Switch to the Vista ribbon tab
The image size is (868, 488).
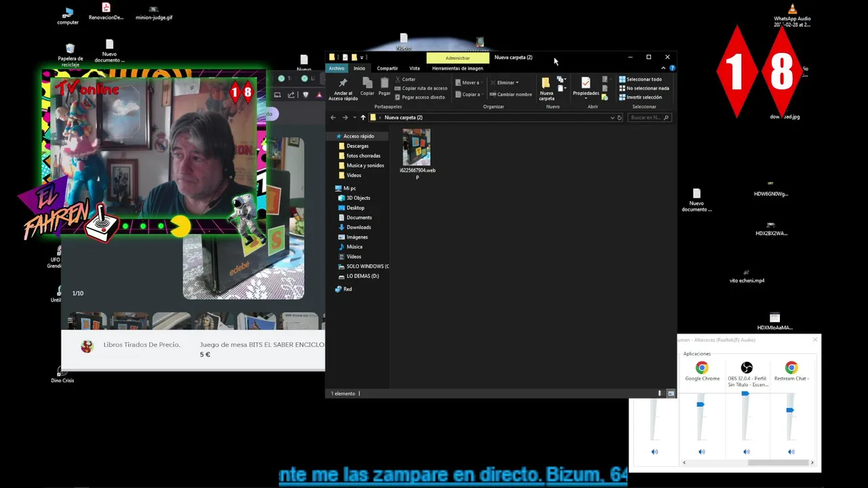click(414, 68)
